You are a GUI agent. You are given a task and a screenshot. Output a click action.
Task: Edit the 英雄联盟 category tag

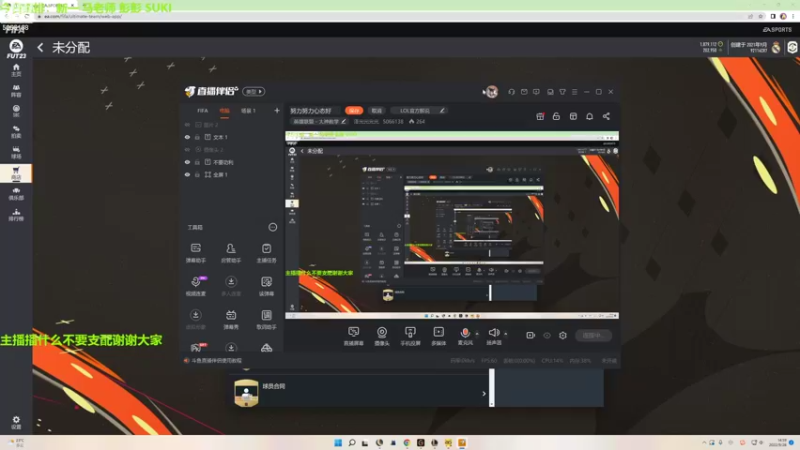point(320,121)
